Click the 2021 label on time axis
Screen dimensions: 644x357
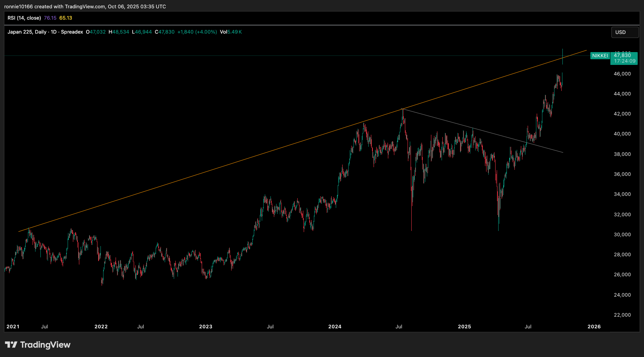pos(13,327)
